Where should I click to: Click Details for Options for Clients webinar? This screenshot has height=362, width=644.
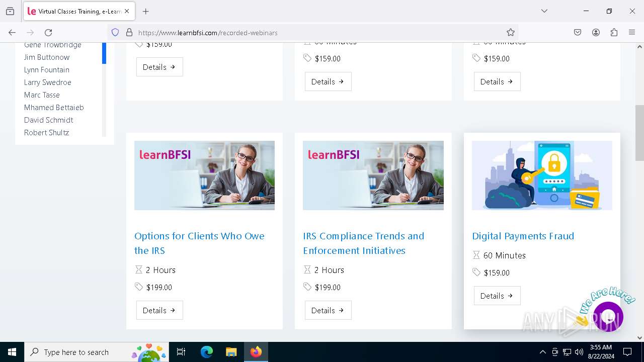[x=159, y=310]
